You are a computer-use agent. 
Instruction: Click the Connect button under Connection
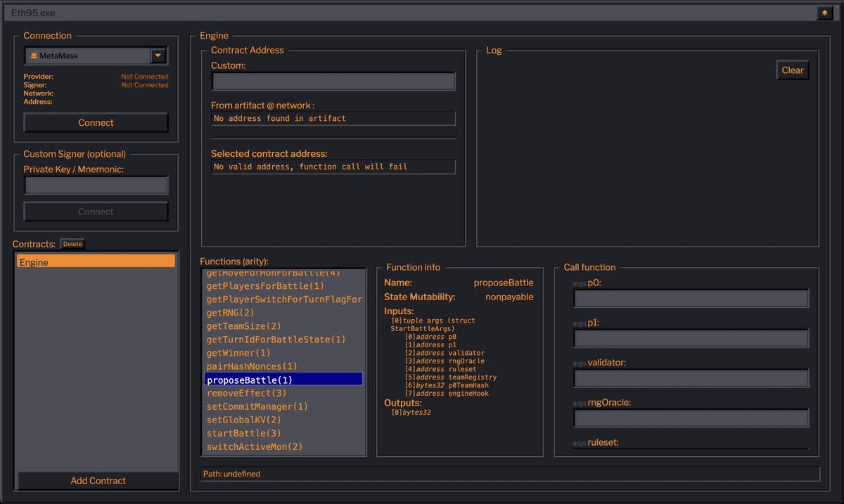pyautogui.click(x=96, y=122)
